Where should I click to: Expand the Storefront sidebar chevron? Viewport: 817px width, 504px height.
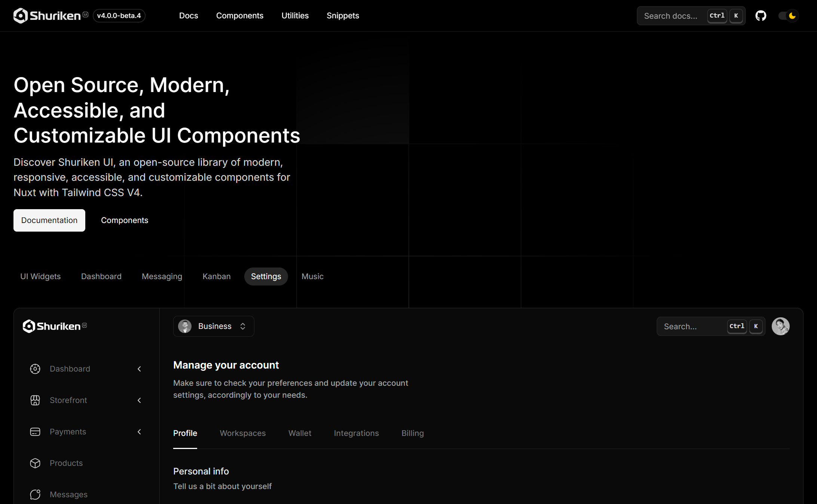click(x=139, y=400)
